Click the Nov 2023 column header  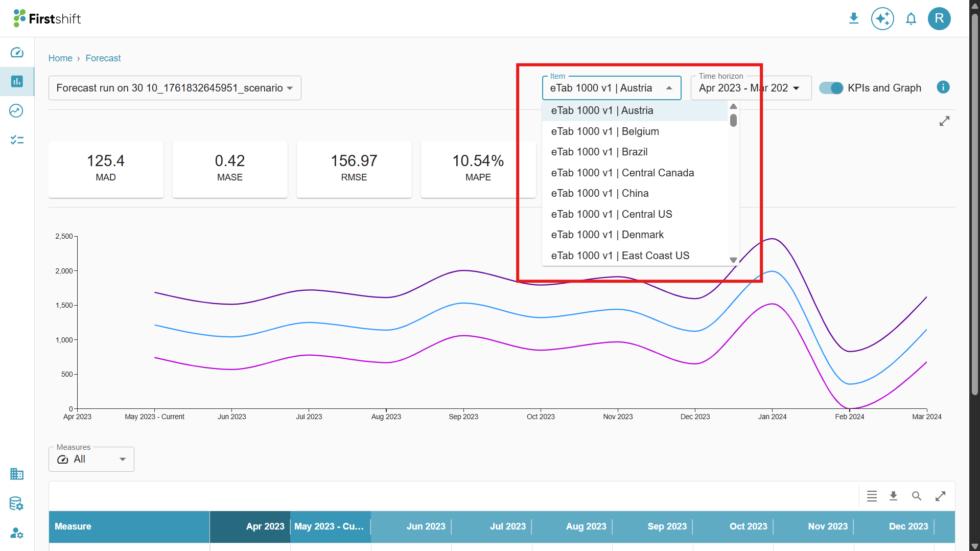[x=813, y=526]
